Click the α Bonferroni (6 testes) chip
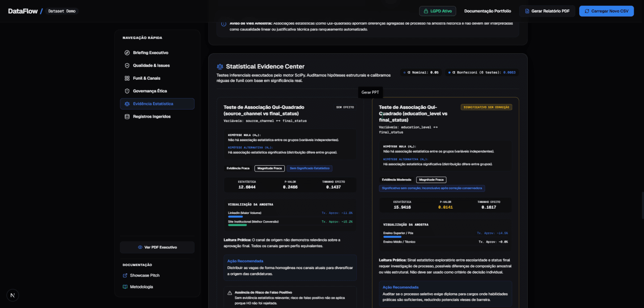 pos(482,72)
